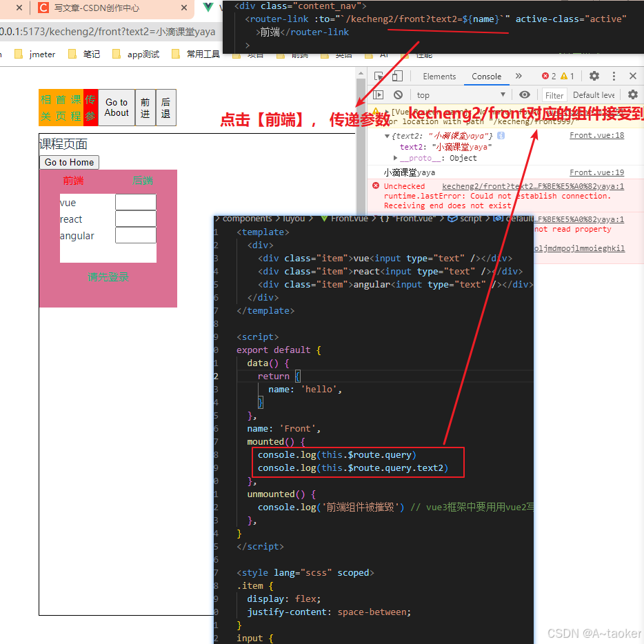Open the jmeter bookmark folder
This screenshot has height=644, width=644.
pyautogui.click(x=34, y=54)
